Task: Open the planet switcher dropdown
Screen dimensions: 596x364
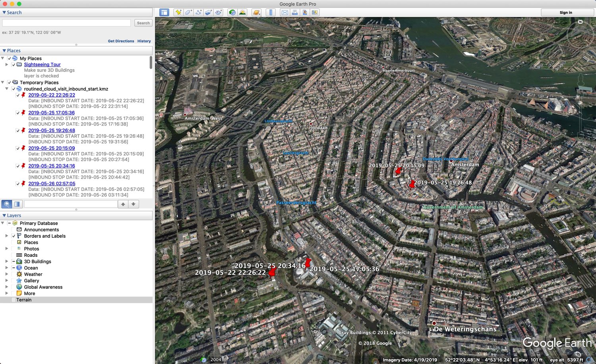Action: coord(257,12)
